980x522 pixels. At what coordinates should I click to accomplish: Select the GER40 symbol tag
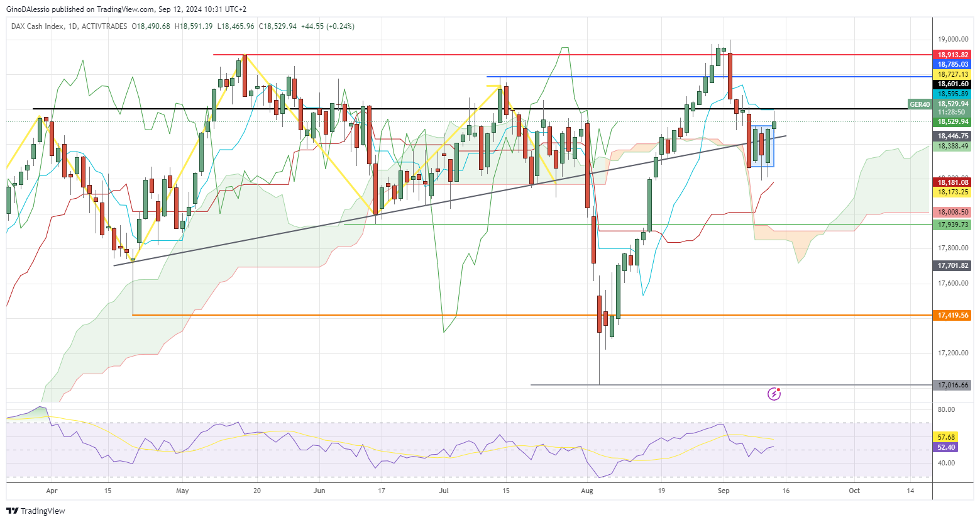point(920,104)
